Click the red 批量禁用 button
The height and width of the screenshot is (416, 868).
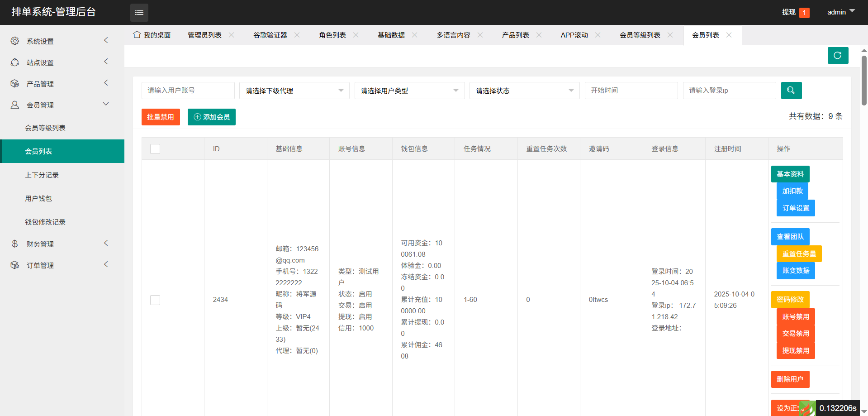tap(161, 117)
